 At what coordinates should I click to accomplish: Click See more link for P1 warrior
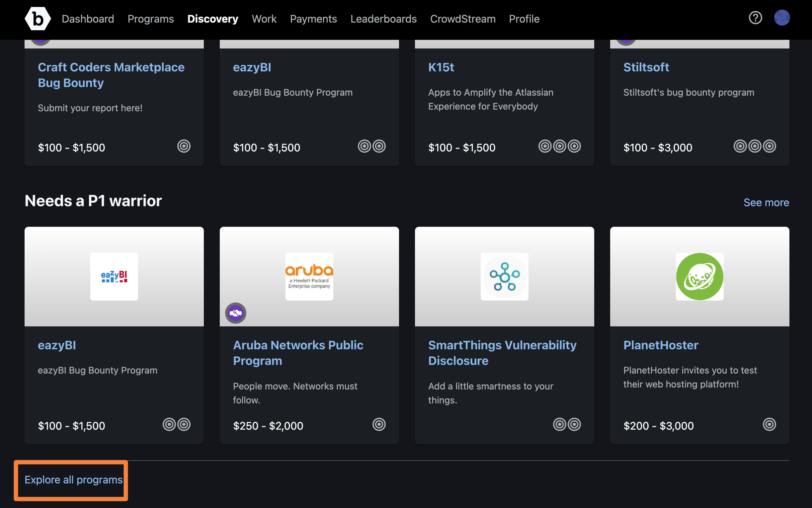pos(765,203)
